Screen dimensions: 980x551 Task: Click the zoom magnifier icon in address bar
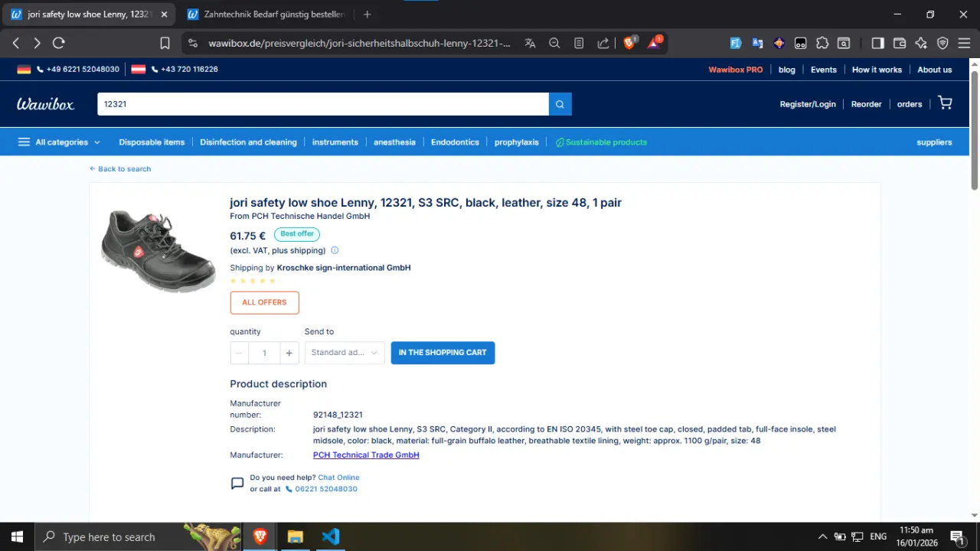(x=554, y=44)
